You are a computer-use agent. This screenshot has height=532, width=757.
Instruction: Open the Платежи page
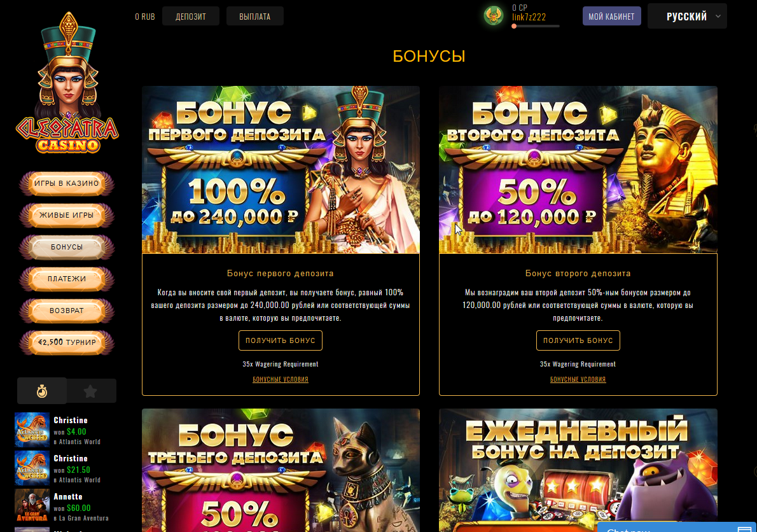pos(67,279)
